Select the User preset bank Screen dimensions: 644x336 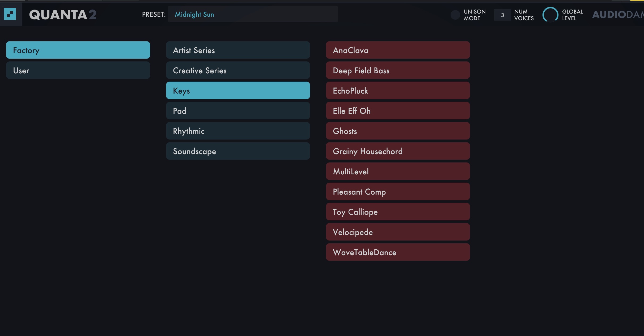[78, 70]
